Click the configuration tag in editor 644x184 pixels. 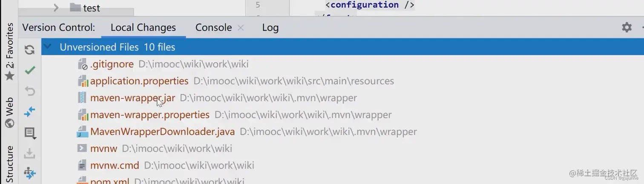(x=370, y=5)
